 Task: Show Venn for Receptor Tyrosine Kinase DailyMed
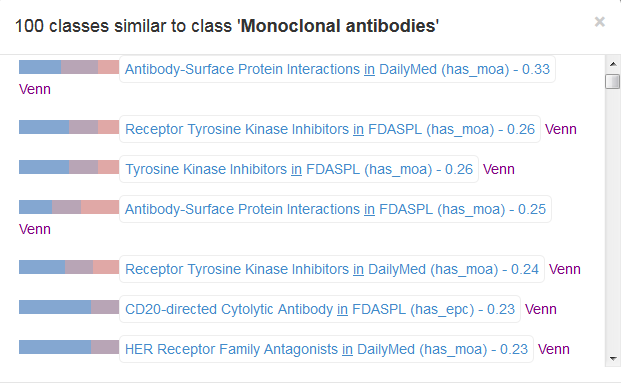(x=564, y=270)
